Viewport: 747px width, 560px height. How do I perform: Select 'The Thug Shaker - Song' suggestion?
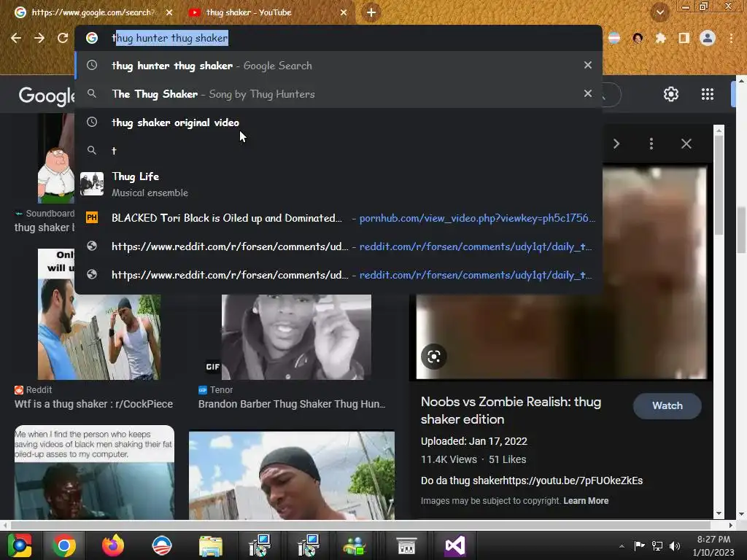click(338, 94)
